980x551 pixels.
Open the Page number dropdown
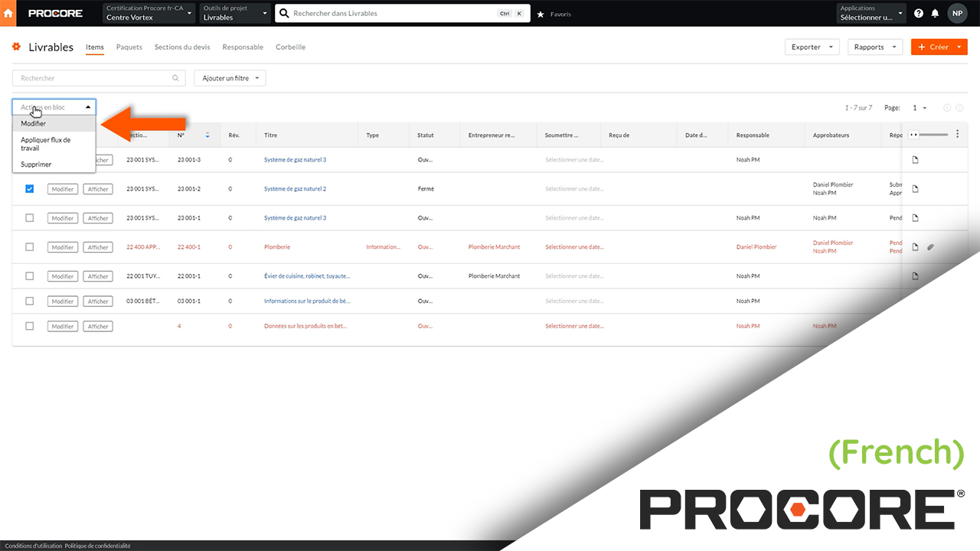[920, 108]
